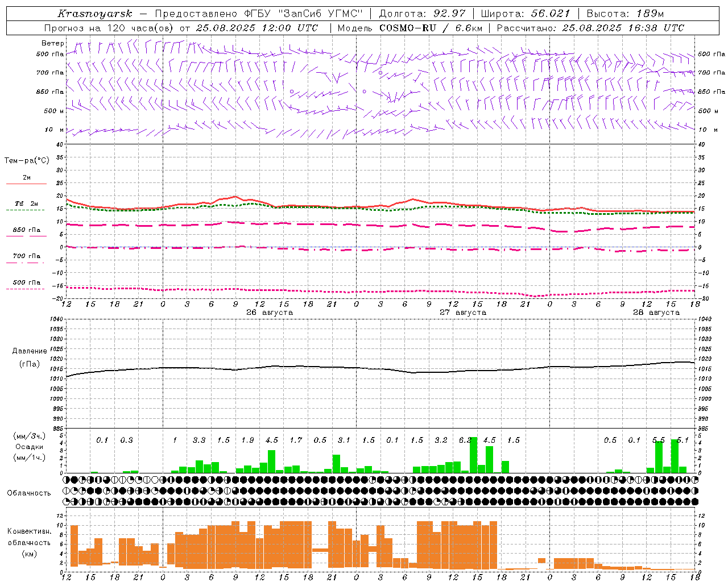Click the "Осадки" precipitation panel label

(x=30, y=447)
